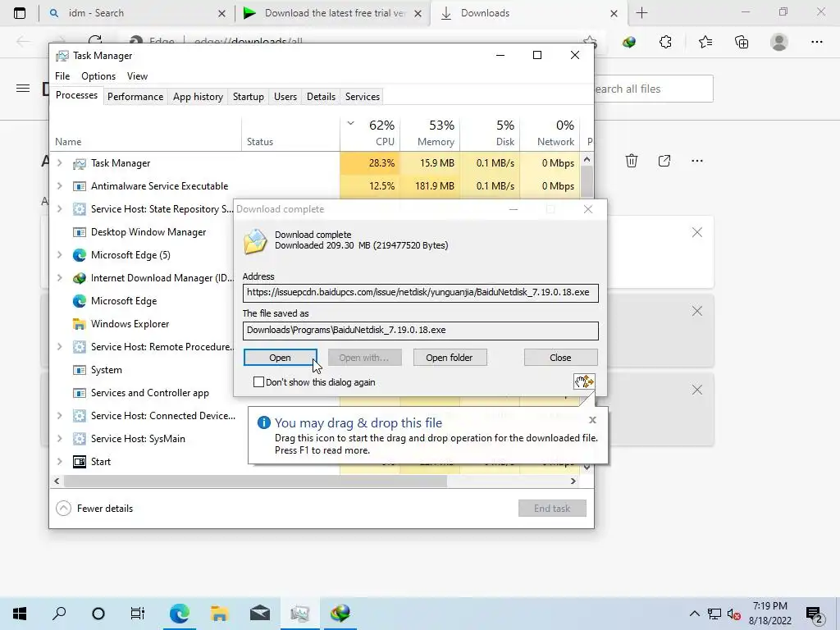The image size is (840, 630).
Task: Open Cortana on the taskbar
Action: tap(98, 614)
